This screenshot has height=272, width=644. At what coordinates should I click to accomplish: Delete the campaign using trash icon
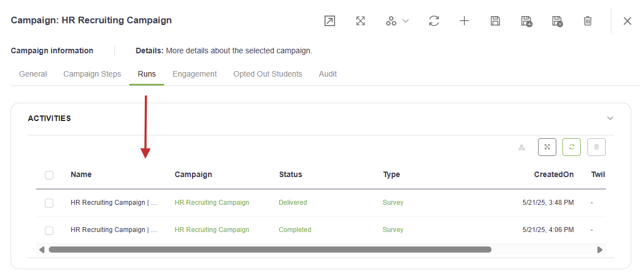(588, 21)
